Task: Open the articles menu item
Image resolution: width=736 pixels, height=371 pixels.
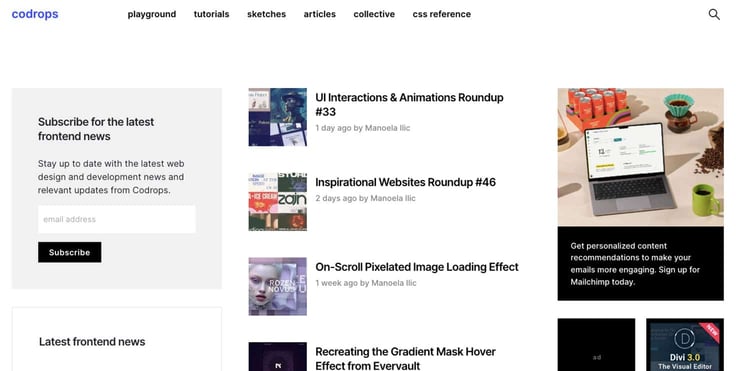Action: (320, 14)
